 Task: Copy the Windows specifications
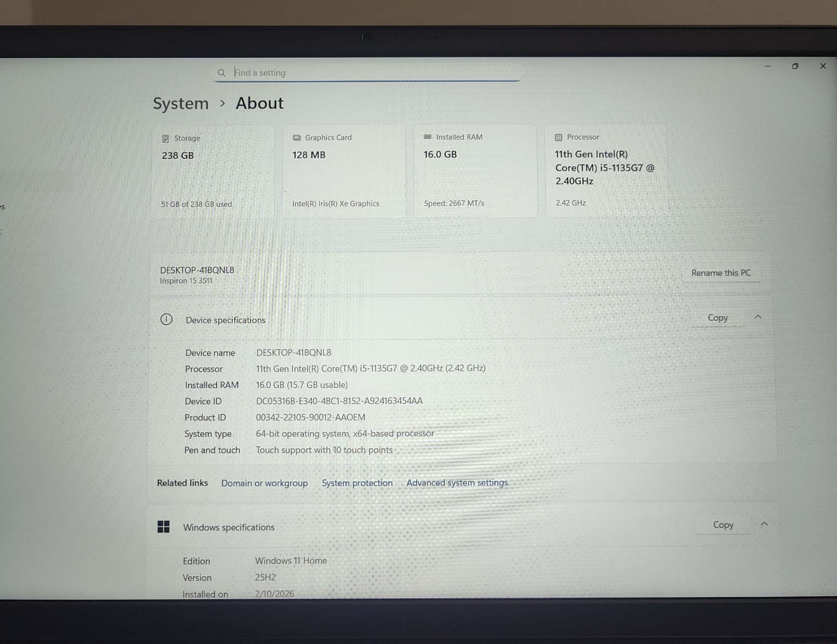point(723,525)
